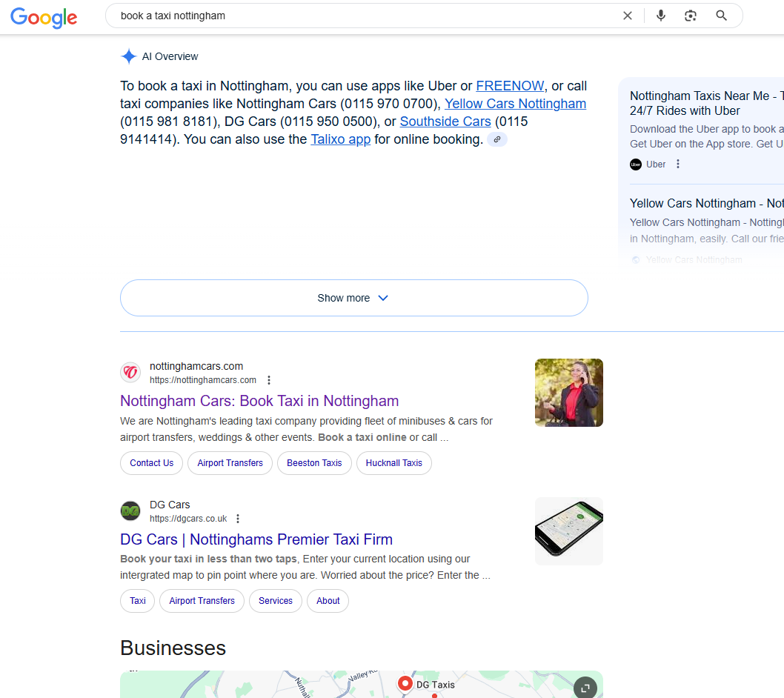Click the AI Overview sparkle icon
Screen dimensions: 784x698
click(128, 56)
